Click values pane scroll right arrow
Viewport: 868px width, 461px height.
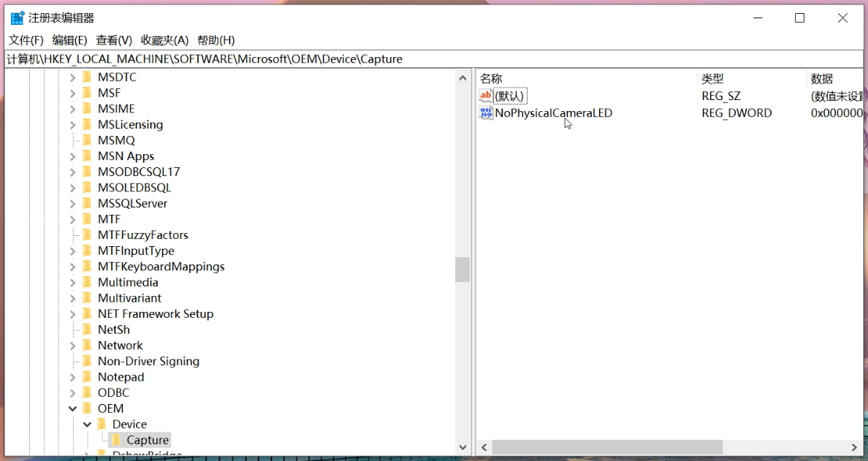pos(854,446)
